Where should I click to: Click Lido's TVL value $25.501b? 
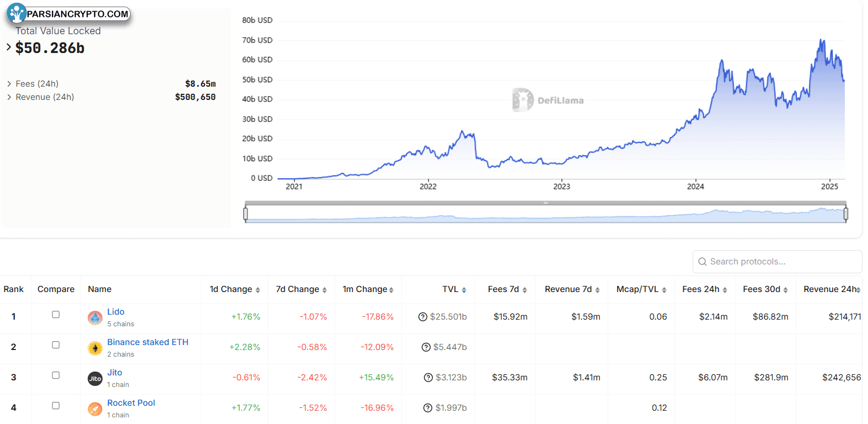click(x=448, y=317)
